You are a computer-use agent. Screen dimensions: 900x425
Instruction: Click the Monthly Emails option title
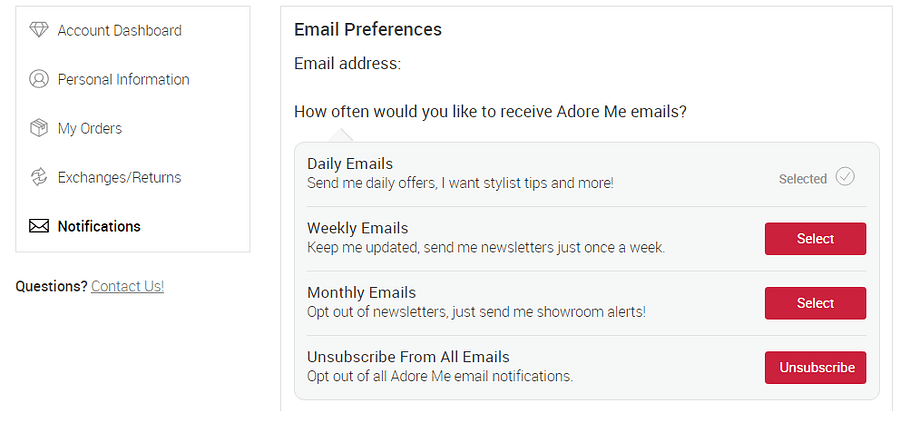361,293
